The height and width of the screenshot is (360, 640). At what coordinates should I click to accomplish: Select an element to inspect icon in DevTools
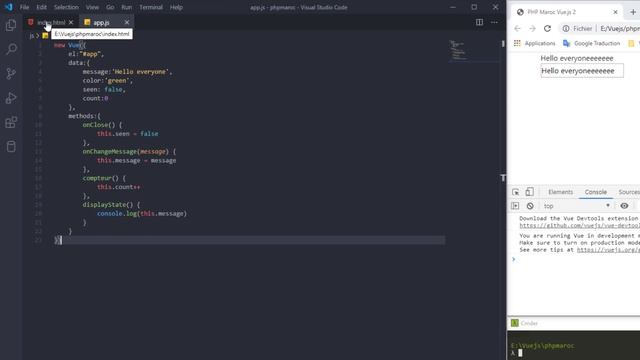[x=516, y=192]
